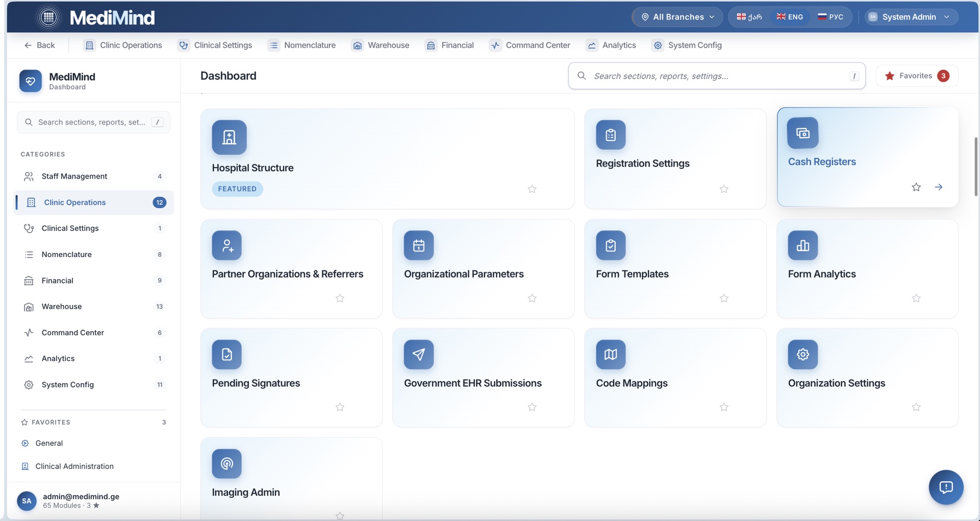Favorite the Form Templates card

[x=724, y=298]
